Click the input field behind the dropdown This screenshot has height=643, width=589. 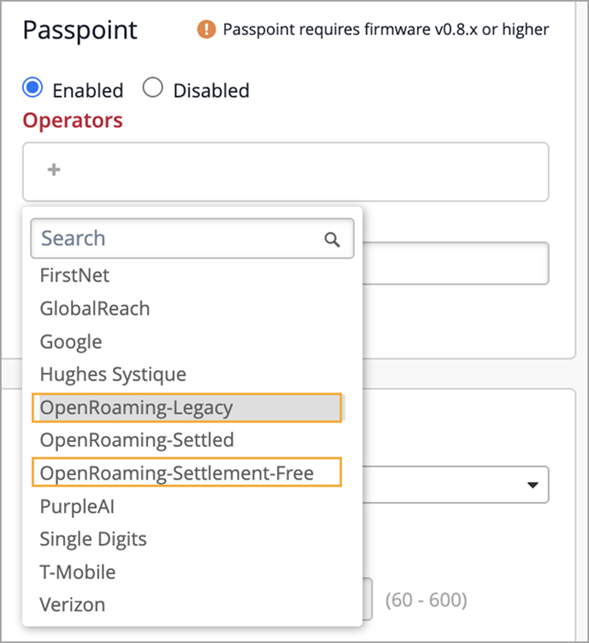pos(455,263)
